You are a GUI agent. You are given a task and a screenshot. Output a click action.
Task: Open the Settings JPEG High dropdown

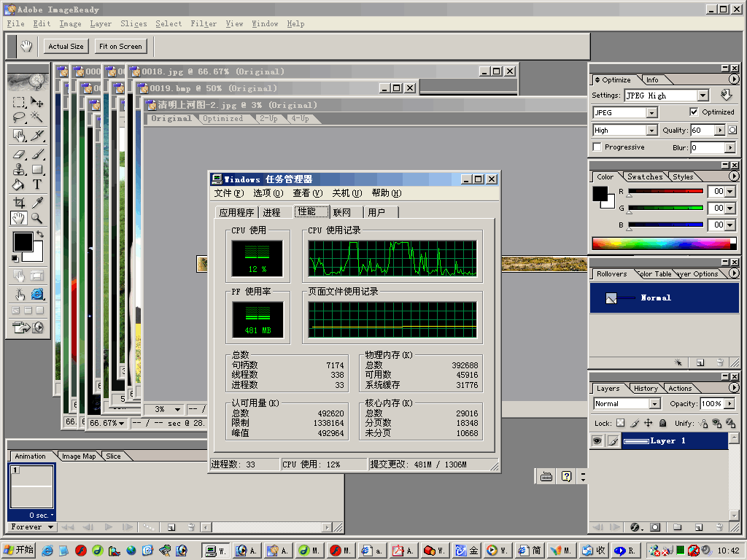(x=703, y=96)
